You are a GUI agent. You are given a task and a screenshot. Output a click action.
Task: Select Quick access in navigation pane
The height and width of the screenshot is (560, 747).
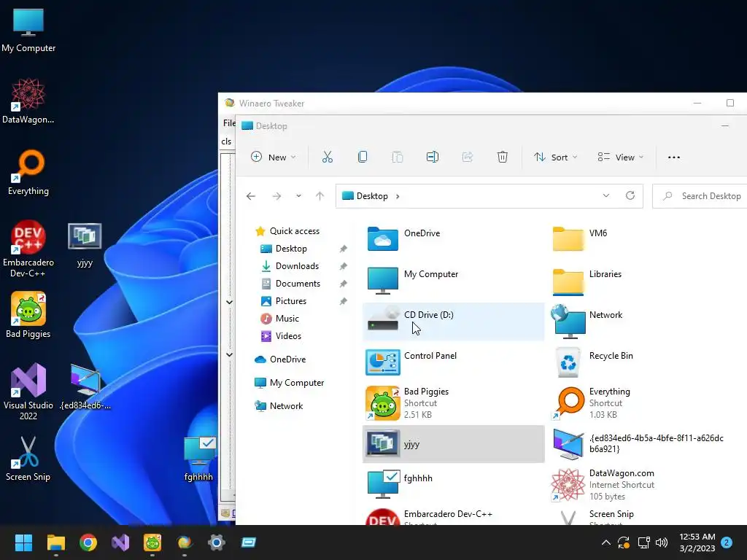click(295, 231)
